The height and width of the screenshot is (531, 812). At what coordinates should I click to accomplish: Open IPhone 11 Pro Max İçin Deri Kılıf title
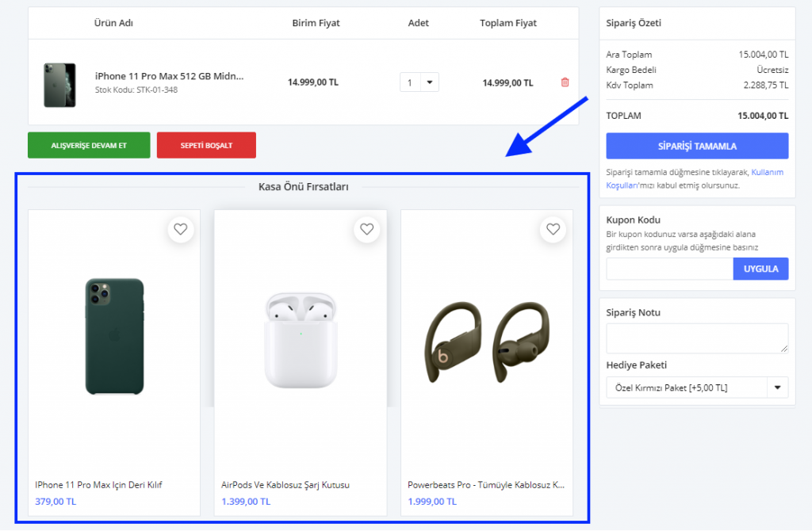click(x=98, y=485)
